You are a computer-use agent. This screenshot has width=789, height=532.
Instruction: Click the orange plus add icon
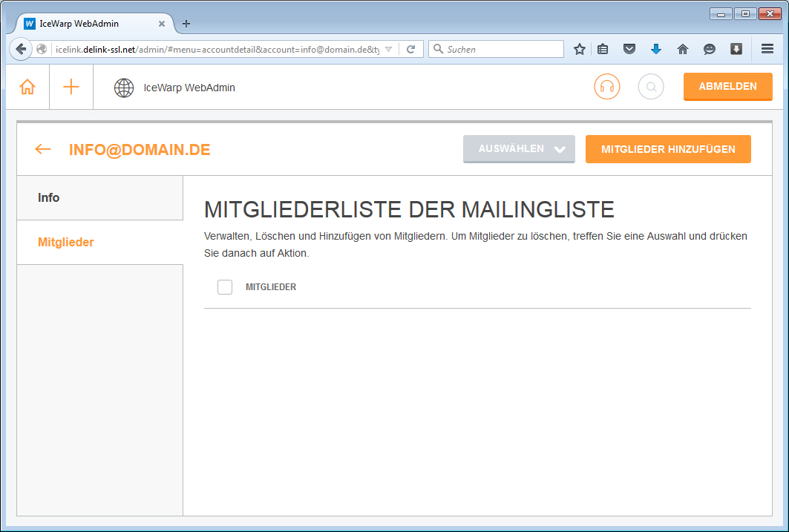pyautogui.click(x=71, y=87)
